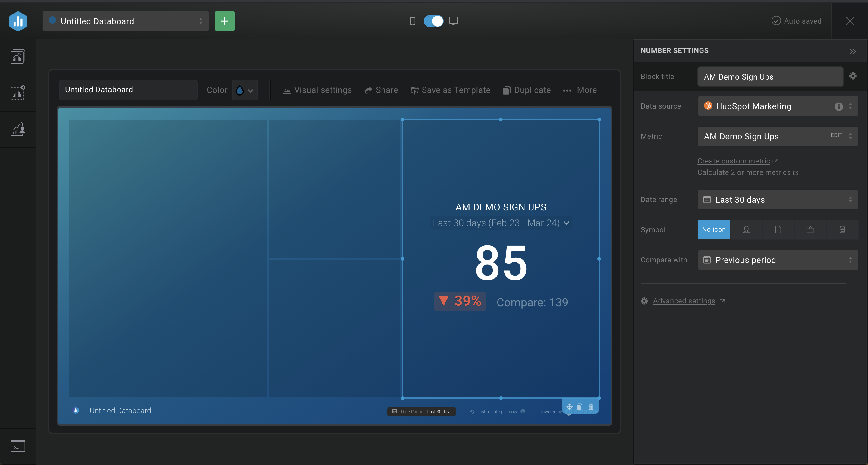The height and width of the screenshot is (465, 868).
Task: Open the databoard Color picker
Action: pos(245,90)
